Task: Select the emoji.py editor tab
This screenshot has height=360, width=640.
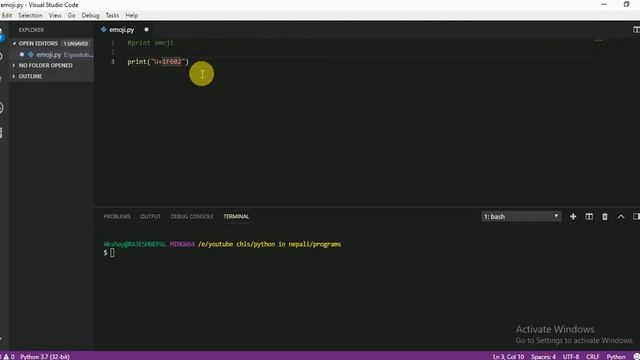Action: point(124,29)
